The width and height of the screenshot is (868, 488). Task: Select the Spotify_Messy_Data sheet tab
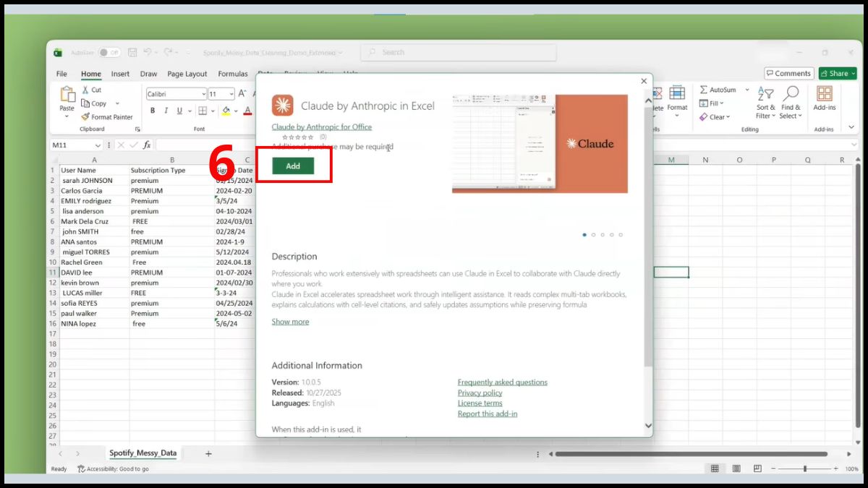142,453
